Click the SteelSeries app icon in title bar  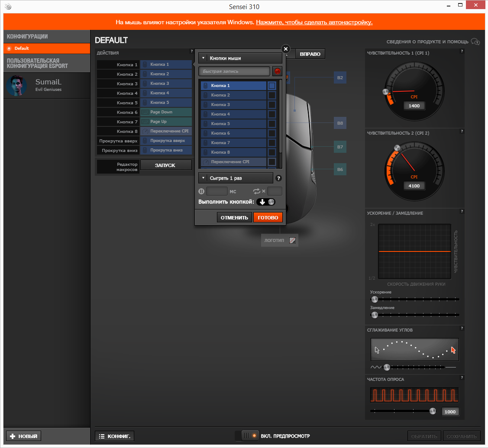8,6
